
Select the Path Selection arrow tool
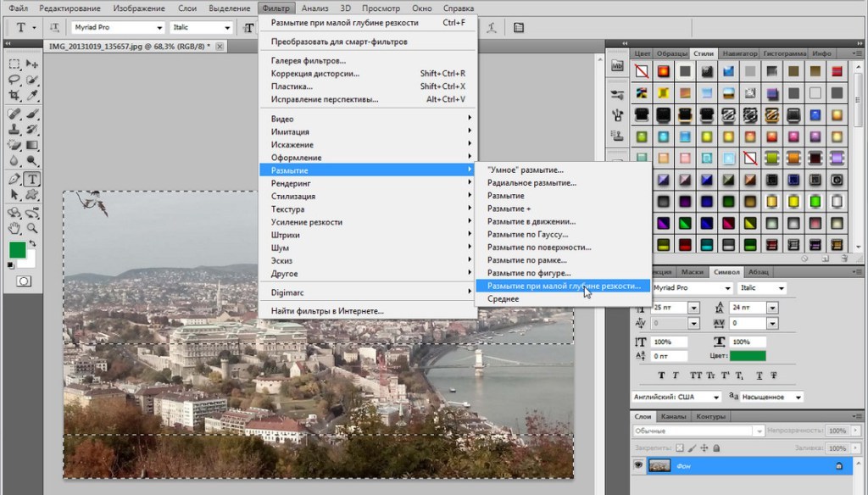click(x=14, y=195)
